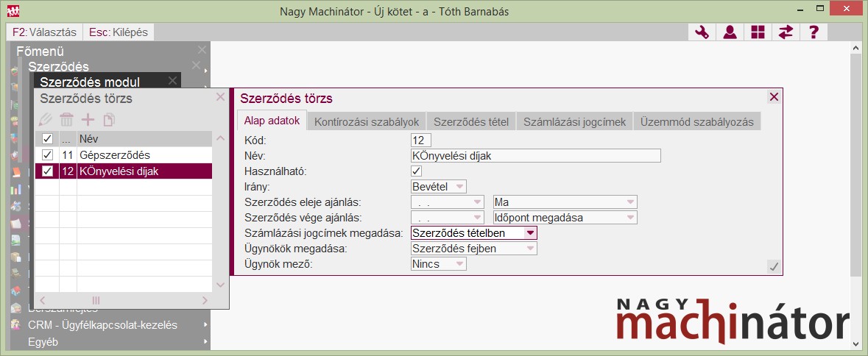The height and width of the screenshot is (356, 868).
Task: Uncheck the Gépszerződés row checkbox
Action: [x=48, y=155]
